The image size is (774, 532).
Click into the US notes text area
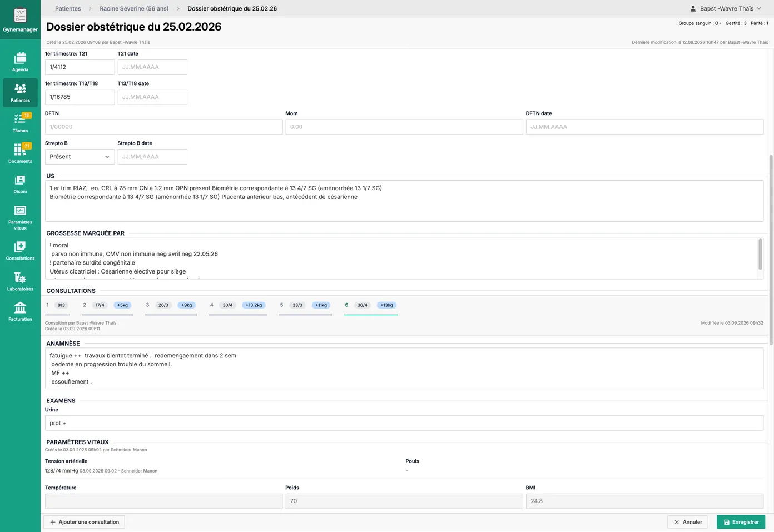(x=404, y=201)
